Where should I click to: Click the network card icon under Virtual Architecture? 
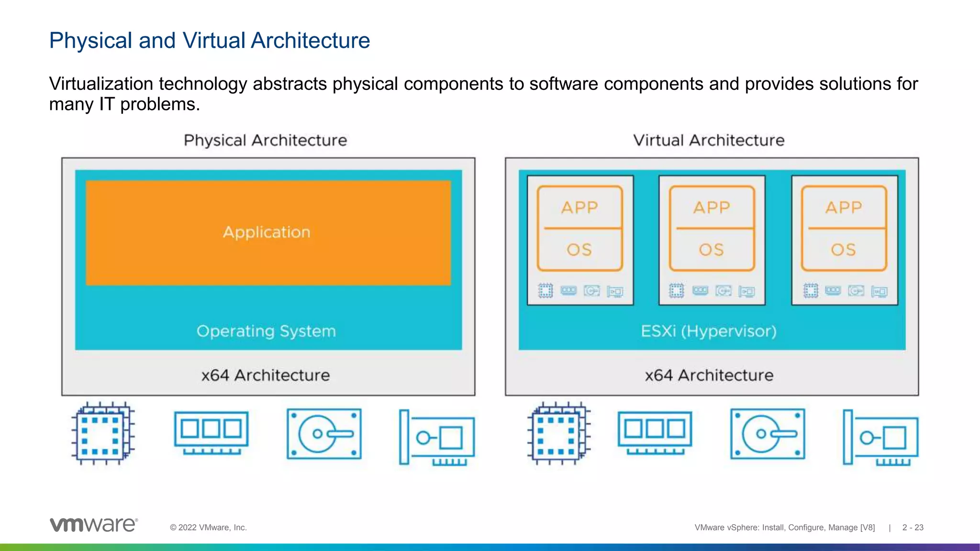[880, 437]
